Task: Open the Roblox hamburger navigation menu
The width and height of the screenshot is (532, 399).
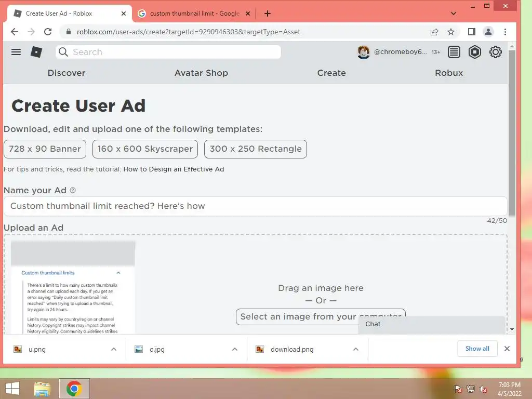Action: 16,52
